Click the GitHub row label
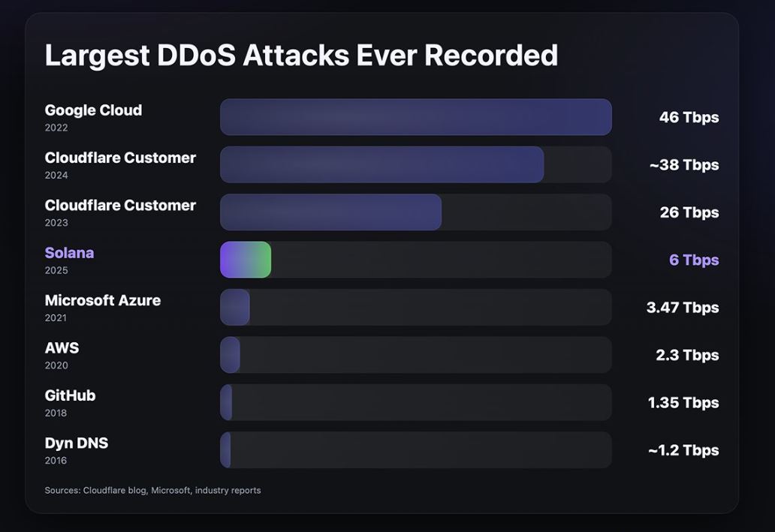Image resolution: width=775 pixels, height=532 pixels. point(69,395)
